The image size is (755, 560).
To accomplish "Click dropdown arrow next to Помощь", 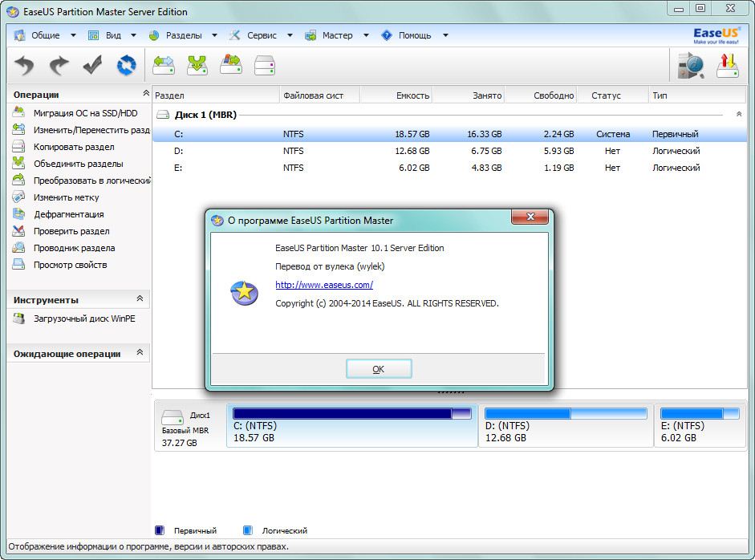I will [x=445, y=35].
